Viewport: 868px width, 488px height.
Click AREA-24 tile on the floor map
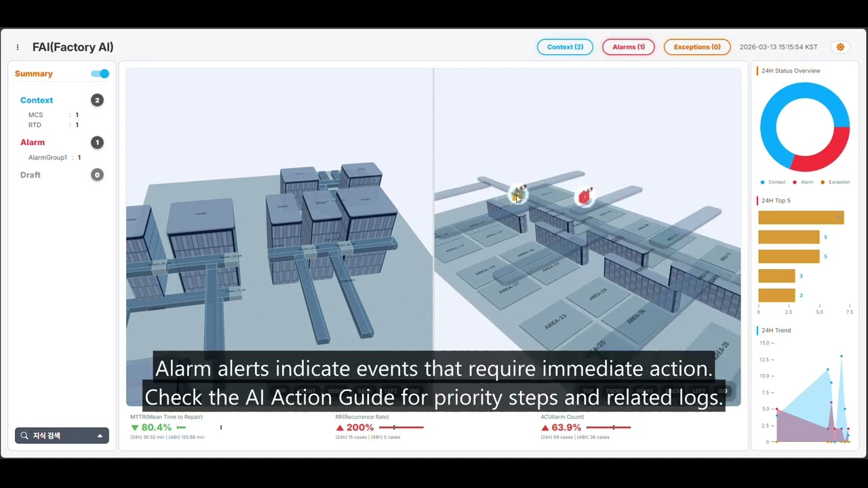[598, 296]
